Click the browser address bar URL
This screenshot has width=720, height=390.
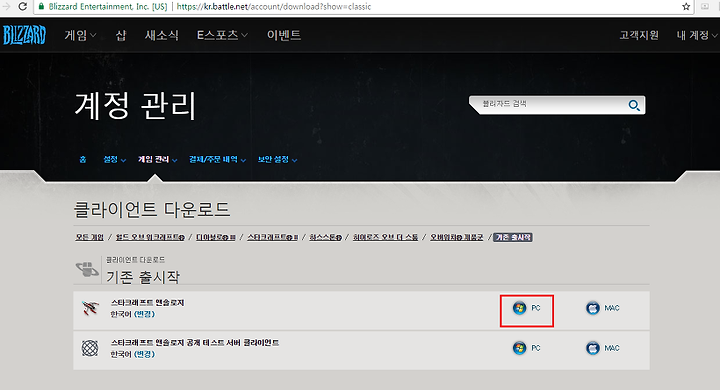click(274, 6)
